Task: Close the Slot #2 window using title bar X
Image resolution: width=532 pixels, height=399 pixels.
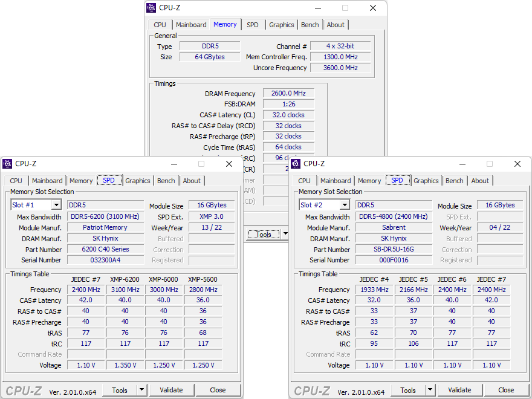Action: coord(517,164)
